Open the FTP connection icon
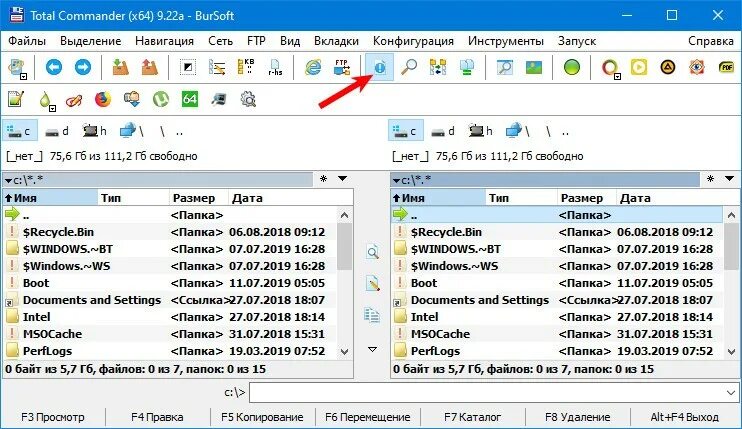Screen dimensions: 742x429 (342, 67)
